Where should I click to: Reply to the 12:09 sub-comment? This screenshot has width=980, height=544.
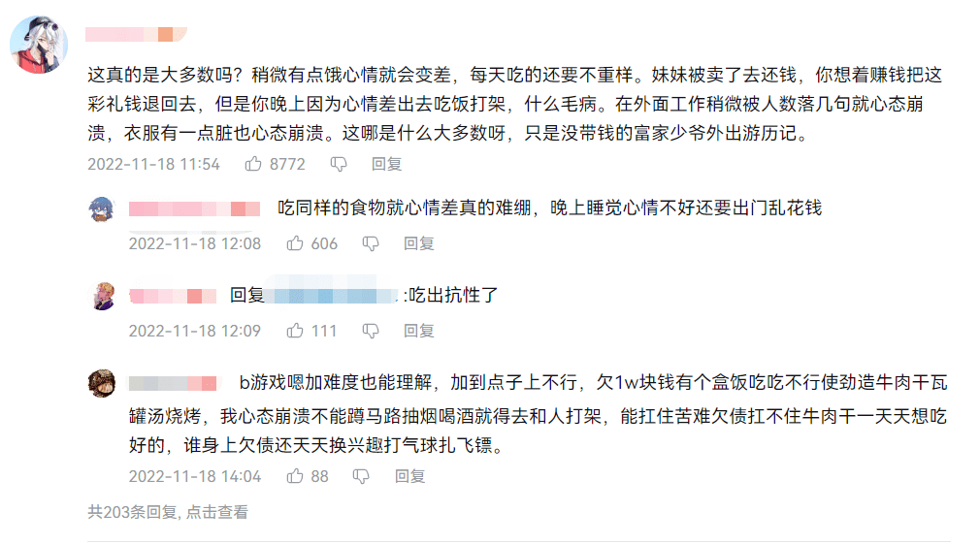tap(419, 331)
